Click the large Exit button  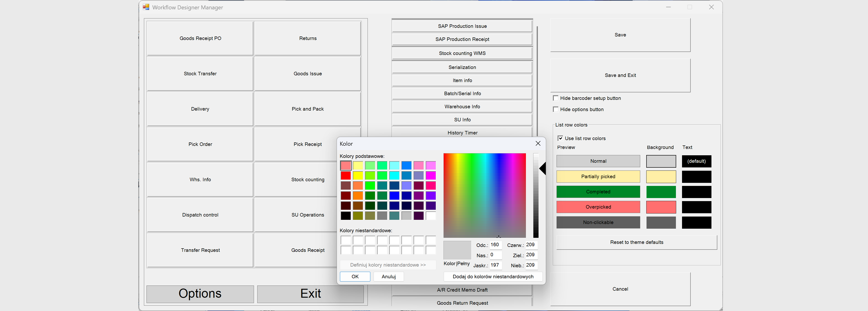point(310,294)
